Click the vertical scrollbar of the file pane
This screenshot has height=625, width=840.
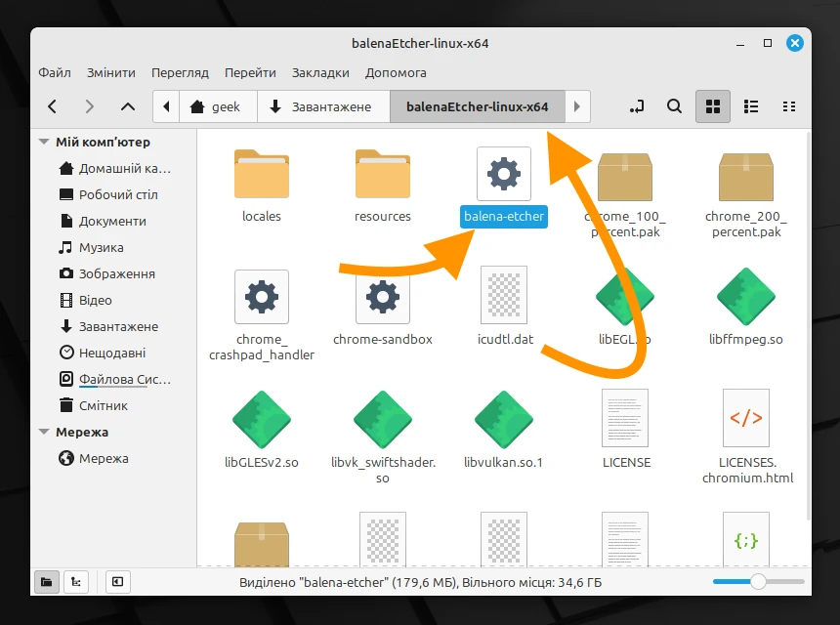808,327
